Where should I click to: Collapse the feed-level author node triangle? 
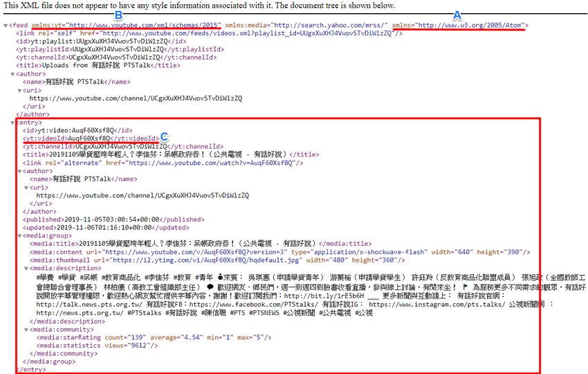(12, 74)
